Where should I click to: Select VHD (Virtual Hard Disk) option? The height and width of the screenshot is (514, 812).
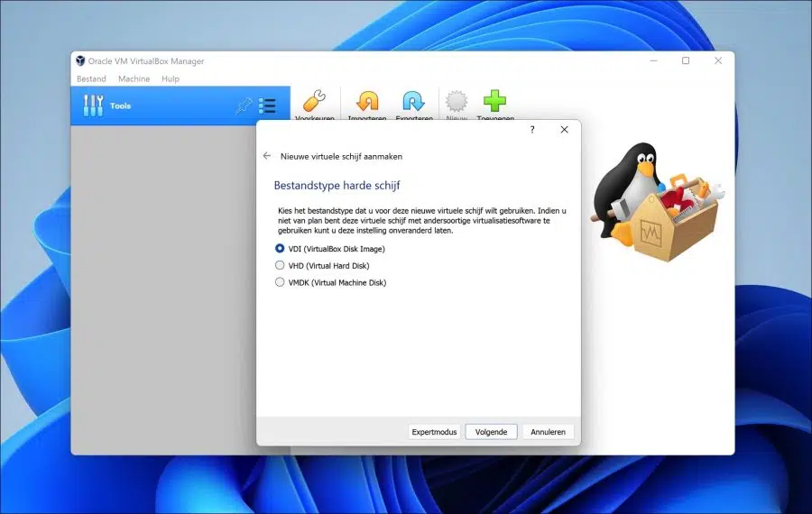(322, 265)
